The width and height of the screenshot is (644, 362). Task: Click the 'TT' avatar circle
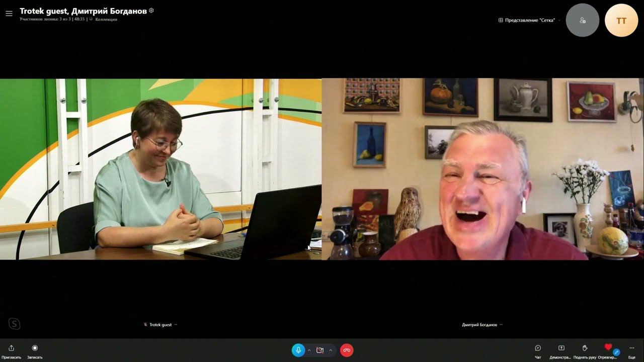pyautogui.click(x=621, y=21)
